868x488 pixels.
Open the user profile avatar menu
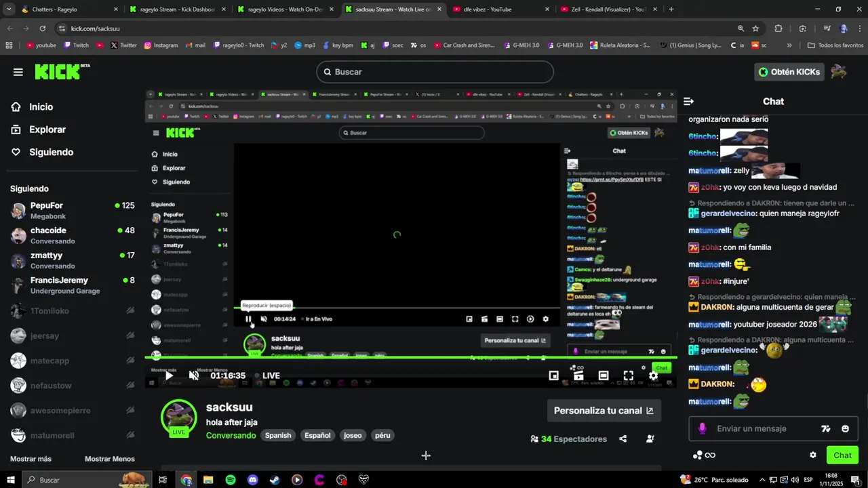pos(839,72)
